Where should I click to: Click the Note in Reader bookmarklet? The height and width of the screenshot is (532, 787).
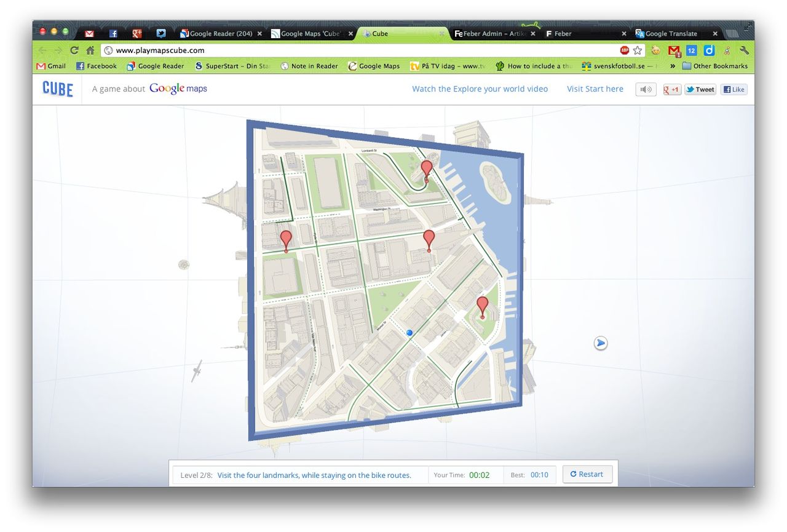click(309, 66)
